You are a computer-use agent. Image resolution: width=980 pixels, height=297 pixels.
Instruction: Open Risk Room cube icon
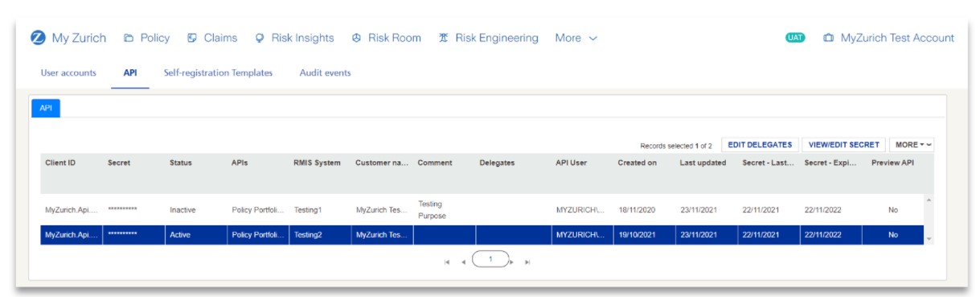click(356, 38)
